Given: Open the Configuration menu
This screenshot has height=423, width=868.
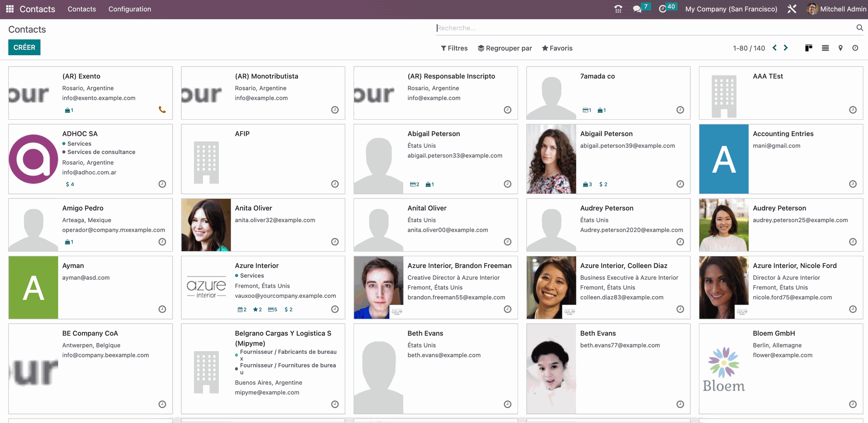Looking at the screenshot, I should 129,9.
